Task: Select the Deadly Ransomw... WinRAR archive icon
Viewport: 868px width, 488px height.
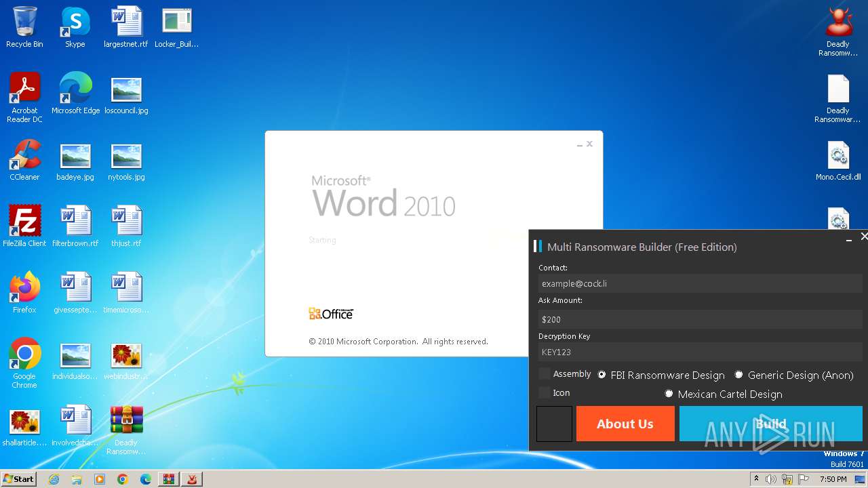Action: (x=126, y=430)
